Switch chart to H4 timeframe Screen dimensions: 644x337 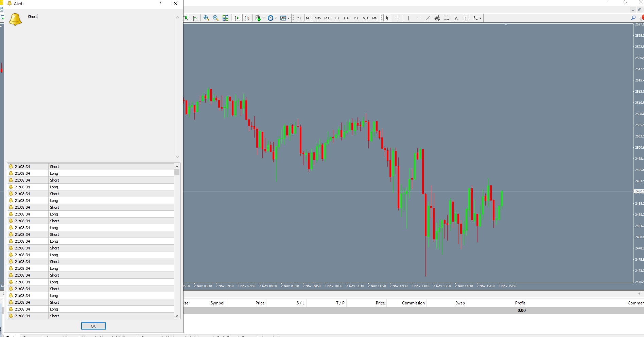346,18
